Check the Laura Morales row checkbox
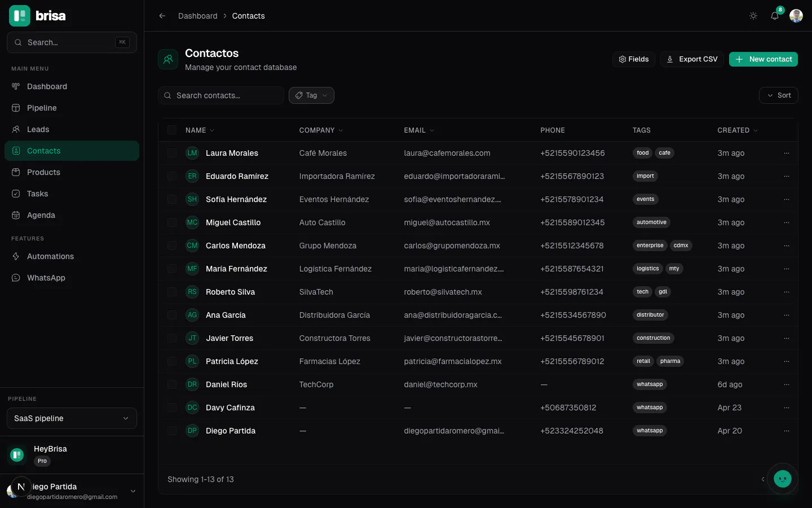This screenshot has height=508, width=812. pyautogui.click(x=172, y=153)
